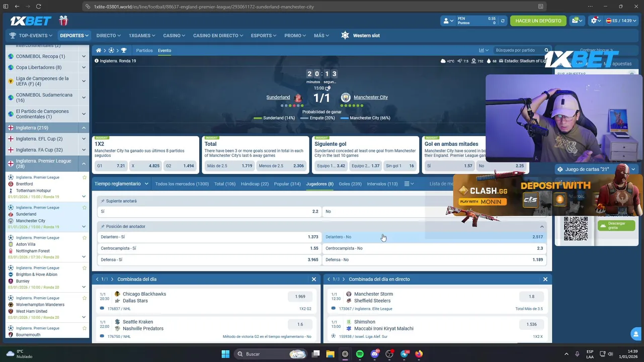Close Combinada del día en directo panel

click(545, 280)
